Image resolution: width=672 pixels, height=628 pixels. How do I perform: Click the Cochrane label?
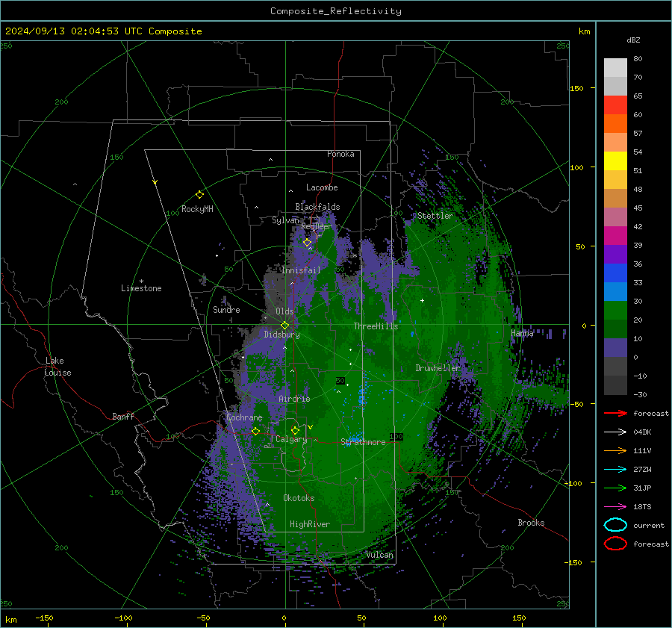(x=244, y=417)
